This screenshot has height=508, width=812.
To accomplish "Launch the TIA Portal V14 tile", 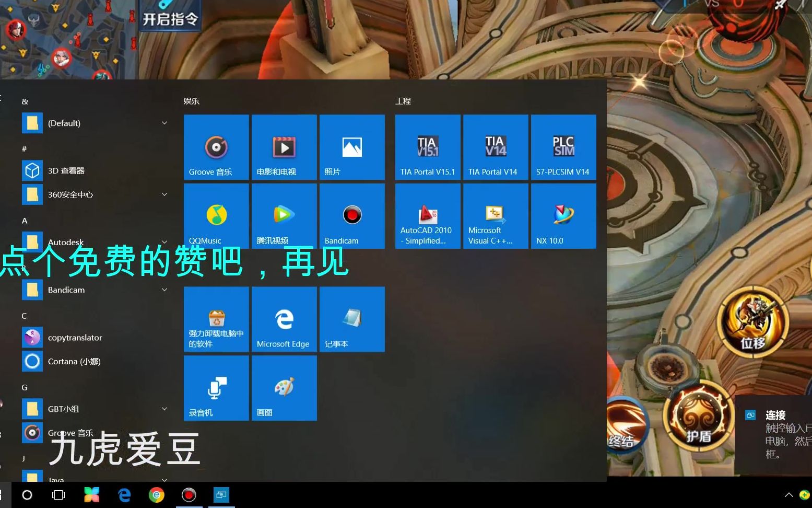I will point(496,147).
